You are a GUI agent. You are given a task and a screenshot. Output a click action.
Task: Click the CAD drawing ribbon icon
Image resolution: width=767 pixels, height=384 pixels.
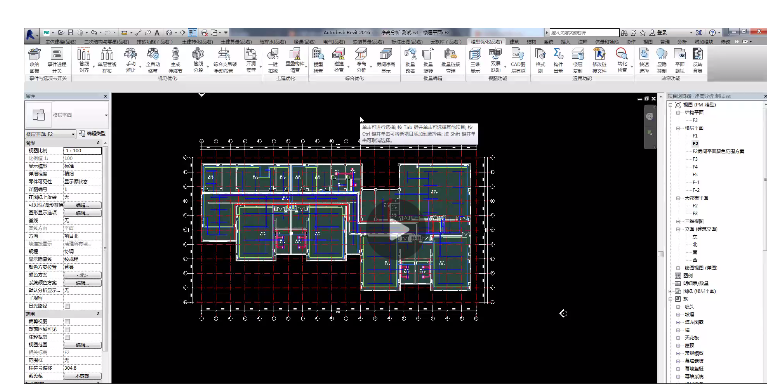click(518, 54)
